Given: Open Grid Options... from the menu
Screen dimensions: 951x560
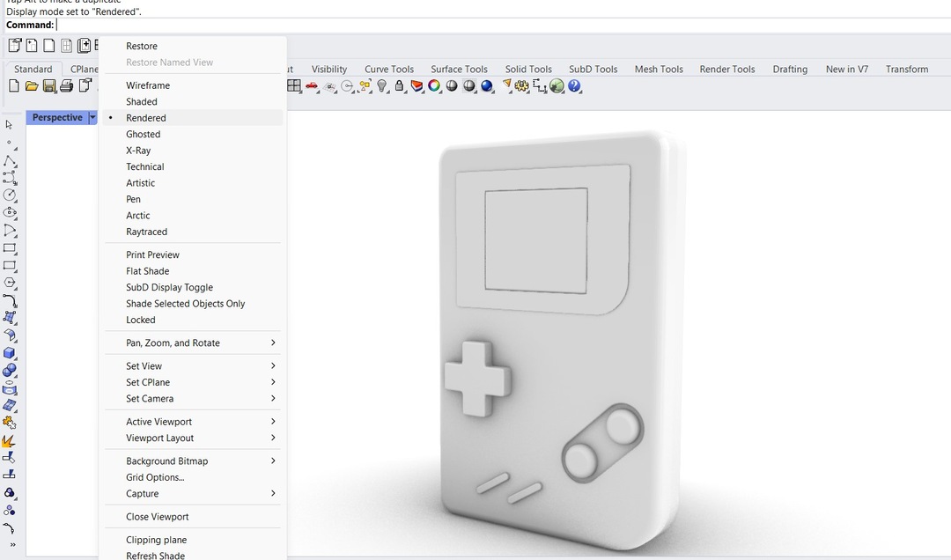Looking at the screenshot, I should tap(193, 477).
